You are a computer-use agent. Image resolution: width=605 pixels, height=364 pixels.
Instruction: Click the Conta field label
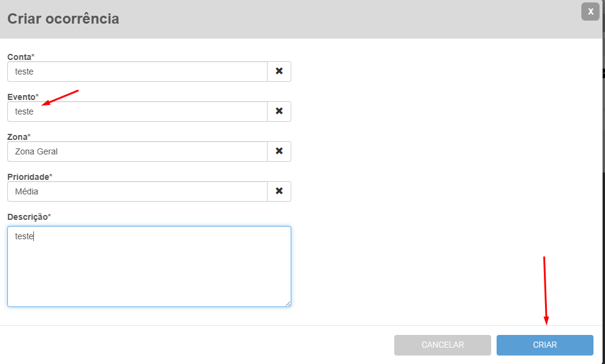click(21, 56)
